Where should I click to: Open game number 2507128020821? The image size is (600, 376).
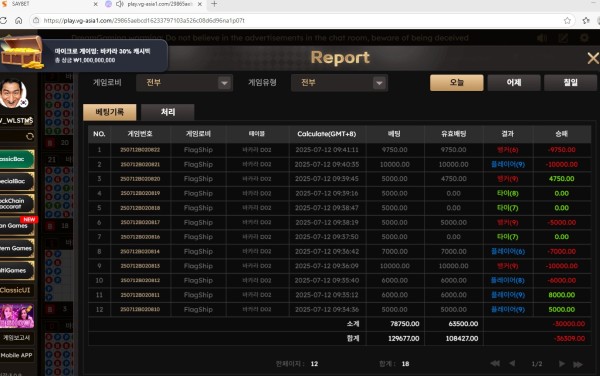coord(140,164)
